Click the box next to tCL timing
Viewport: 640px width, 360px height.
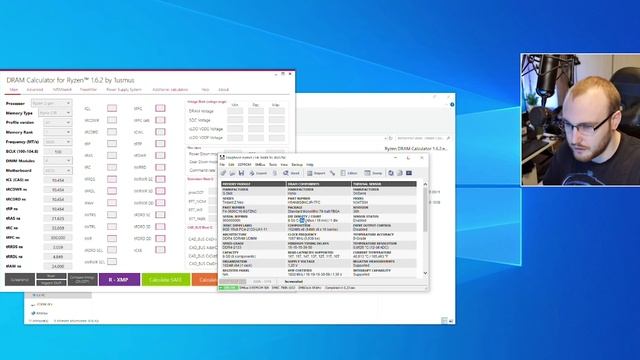[x=112, y=108]
